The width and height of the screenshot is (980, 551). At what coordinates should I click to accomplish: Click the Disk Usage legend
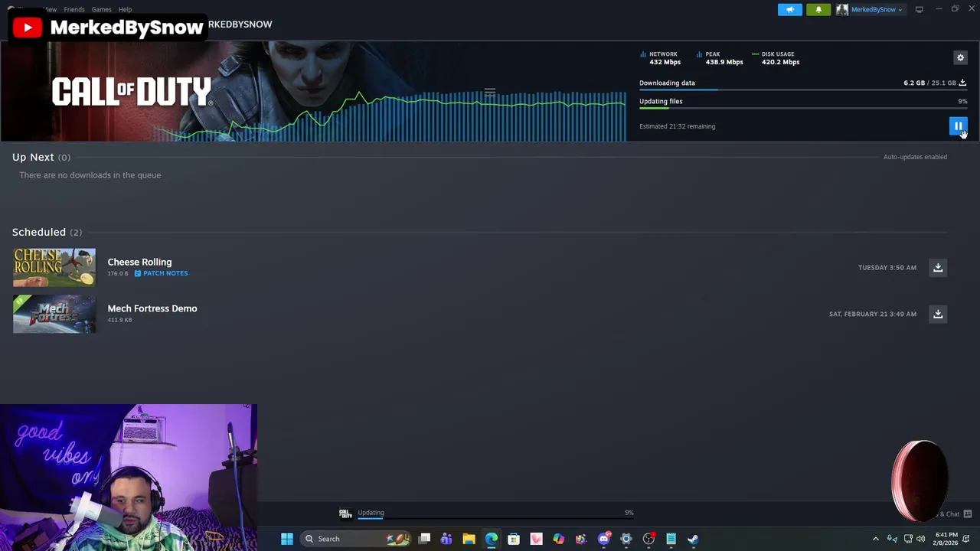point(773,54)
